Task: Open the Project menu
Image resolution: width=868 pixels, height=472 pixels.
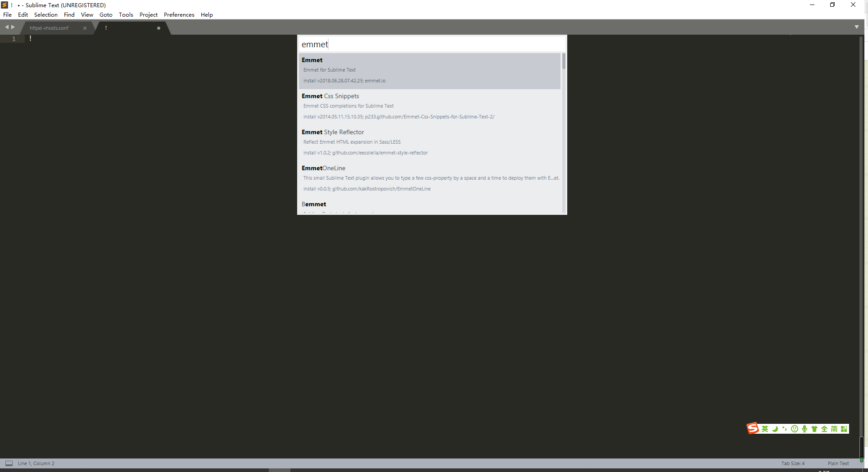Action: coord(149,14)
